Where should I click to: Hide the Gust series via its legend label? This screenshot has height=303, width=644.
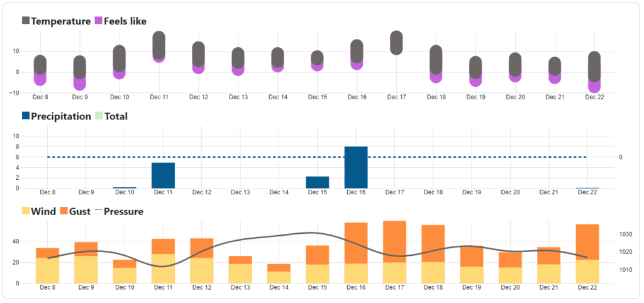(x=81, y=211)
